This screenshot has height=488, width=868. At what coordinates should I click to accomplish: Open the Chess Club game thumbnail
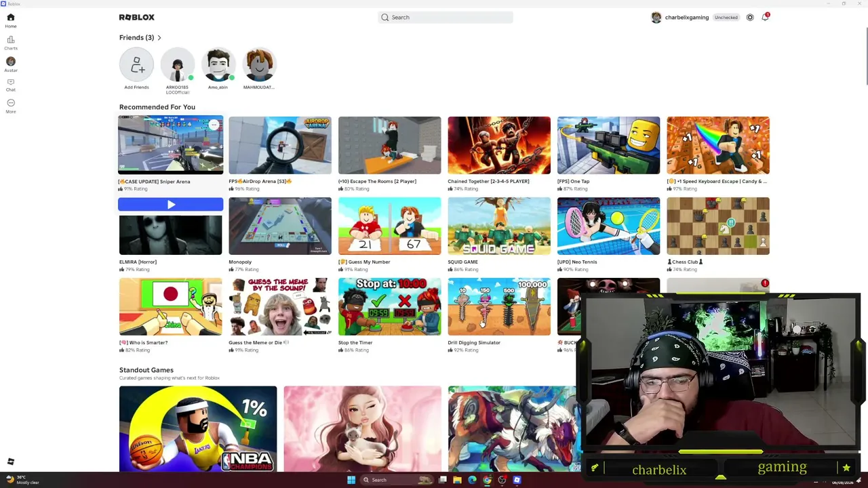point(718,226)
